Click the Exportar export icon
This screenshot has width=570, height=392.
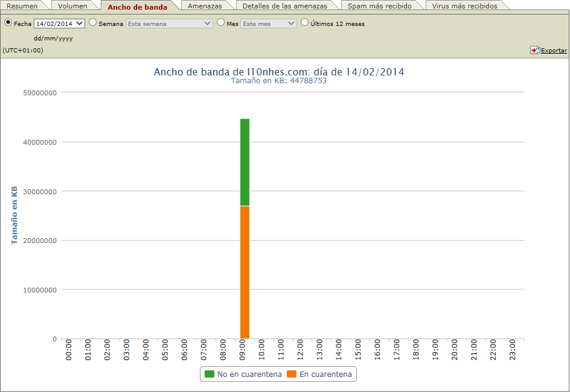point(535,51)
